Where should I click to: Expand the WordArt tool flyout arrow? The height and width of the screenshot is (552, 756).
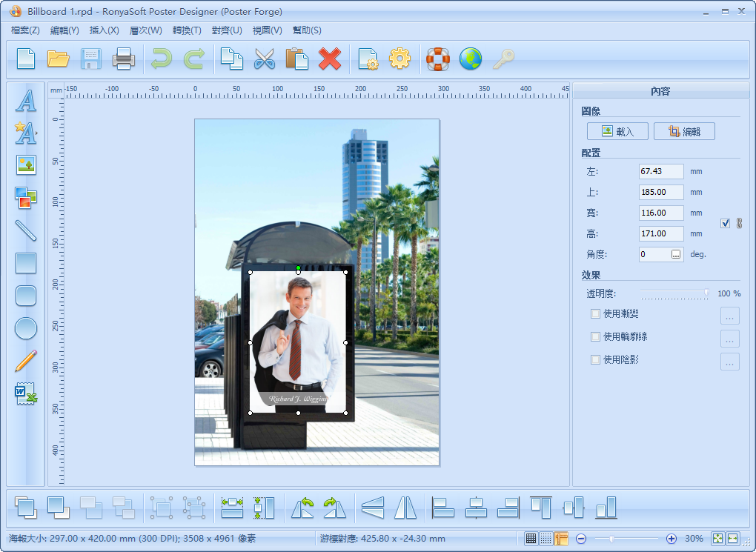pos(37,134)
